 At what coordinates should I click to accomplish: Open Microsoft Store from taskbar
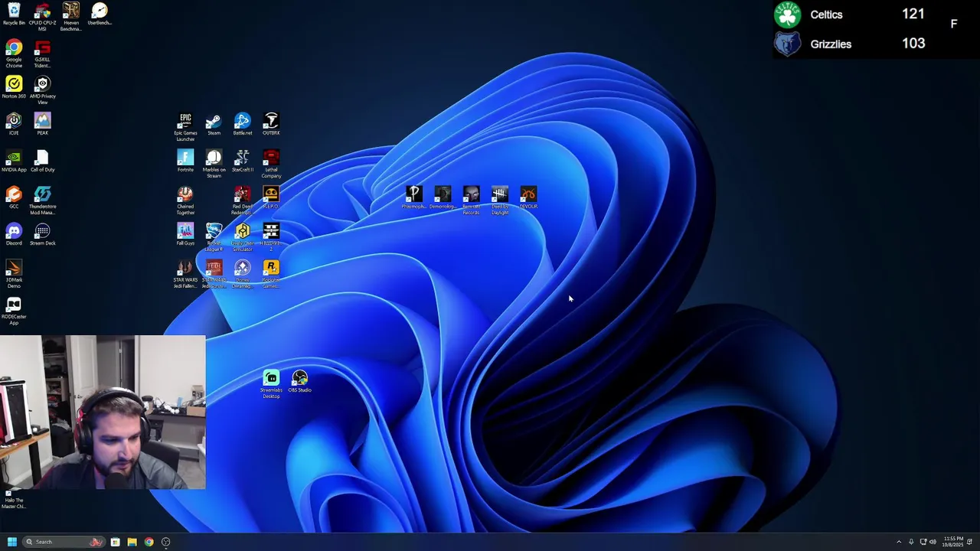(115, 542)
